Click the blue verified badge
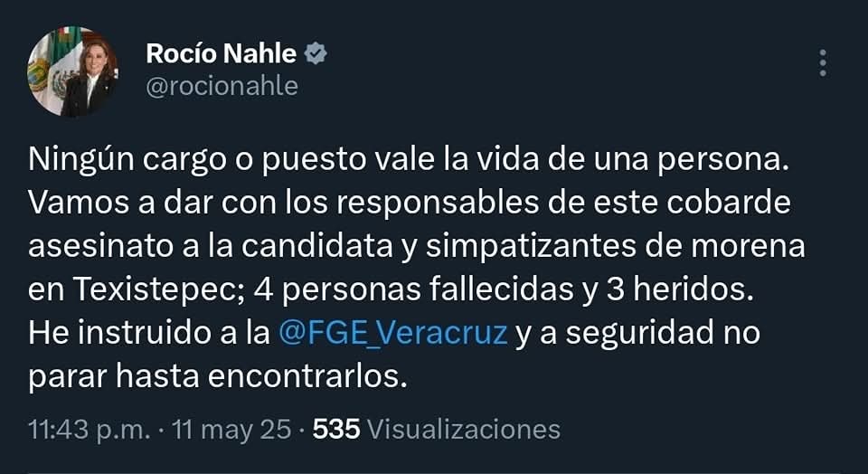Image resolution: width=868 pixels, height=474 pixels. (316, 53)
